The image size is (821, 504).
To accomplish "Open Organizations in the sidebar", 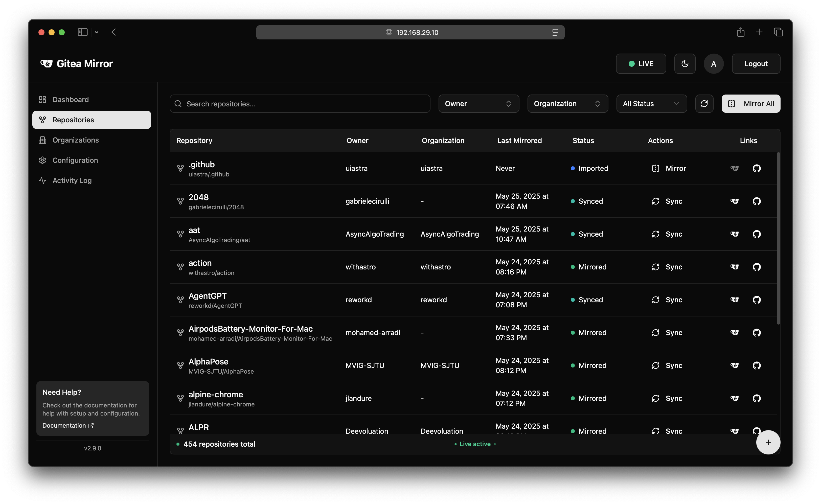I will tap(75, 140).
